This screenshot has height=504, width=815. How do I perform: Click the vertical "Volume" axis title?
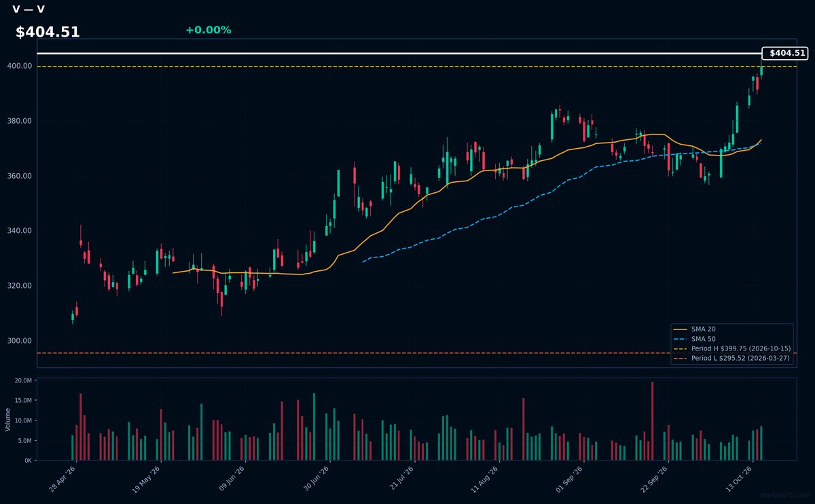(8, 419)
